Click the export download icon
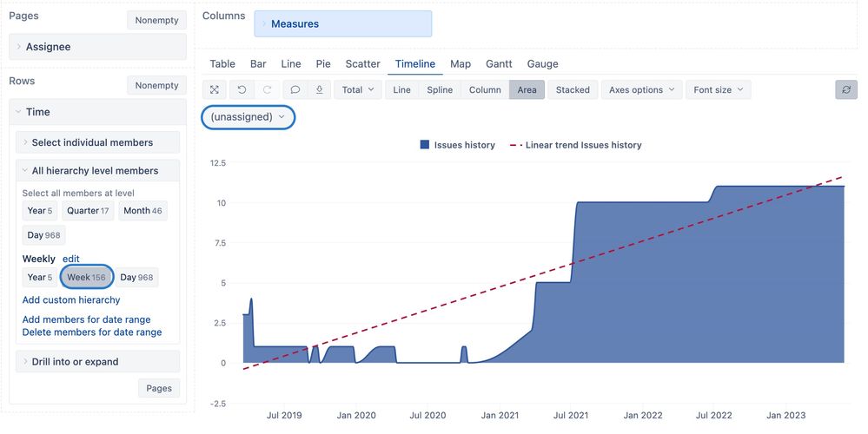 pyautogui.click(x=320, y=89)
